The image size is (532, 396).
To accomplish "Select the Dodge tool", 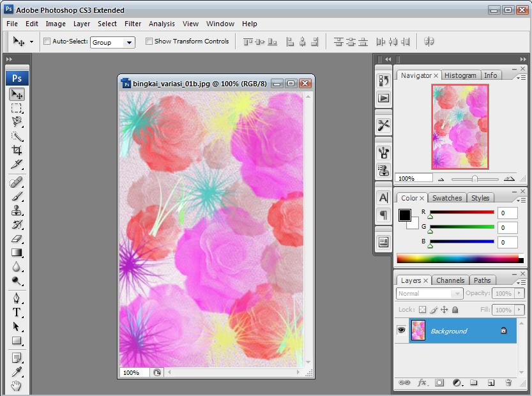I will [17, 280].
